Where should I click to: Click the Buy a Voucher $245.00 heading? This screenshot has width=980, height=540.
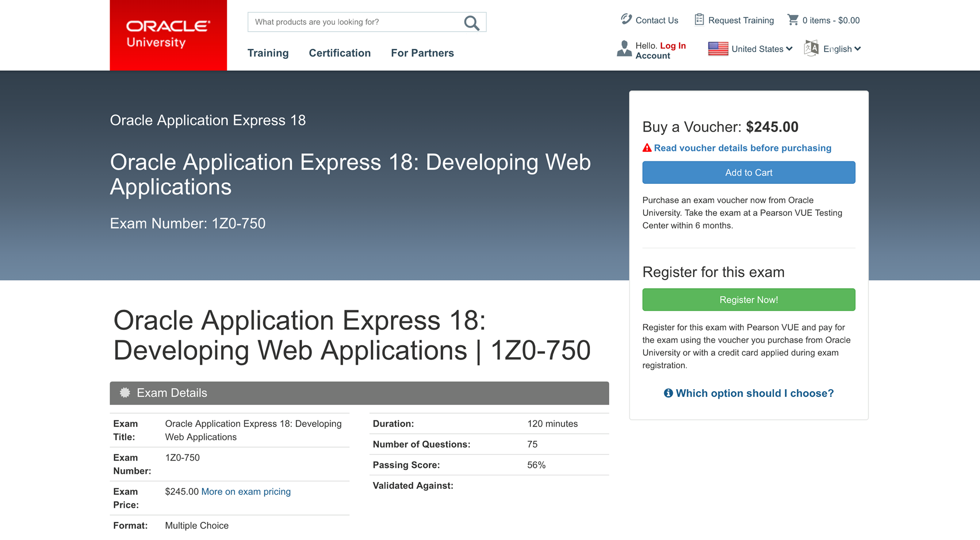click(720, 127)
